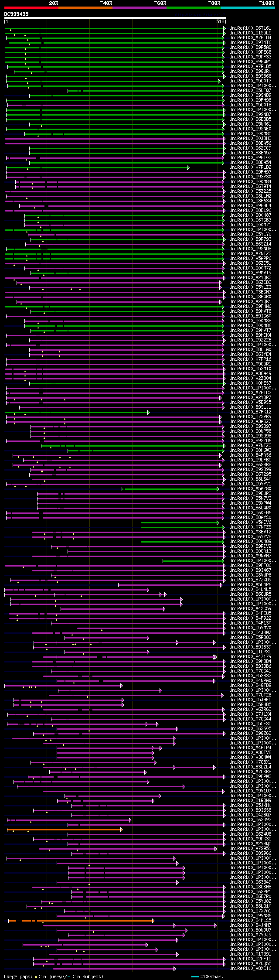Select the UniRef100_A5C4P6 label

250,585
